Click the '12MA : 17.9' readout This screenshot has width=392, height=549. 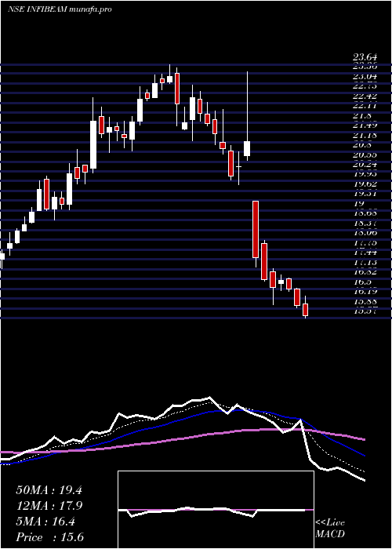tap(49, 507)
